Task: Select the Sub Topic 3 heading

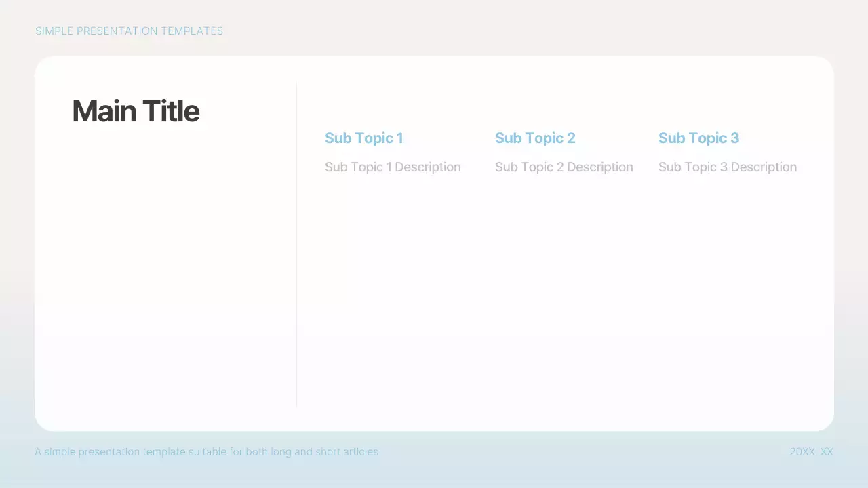Action: pos(698,138)
